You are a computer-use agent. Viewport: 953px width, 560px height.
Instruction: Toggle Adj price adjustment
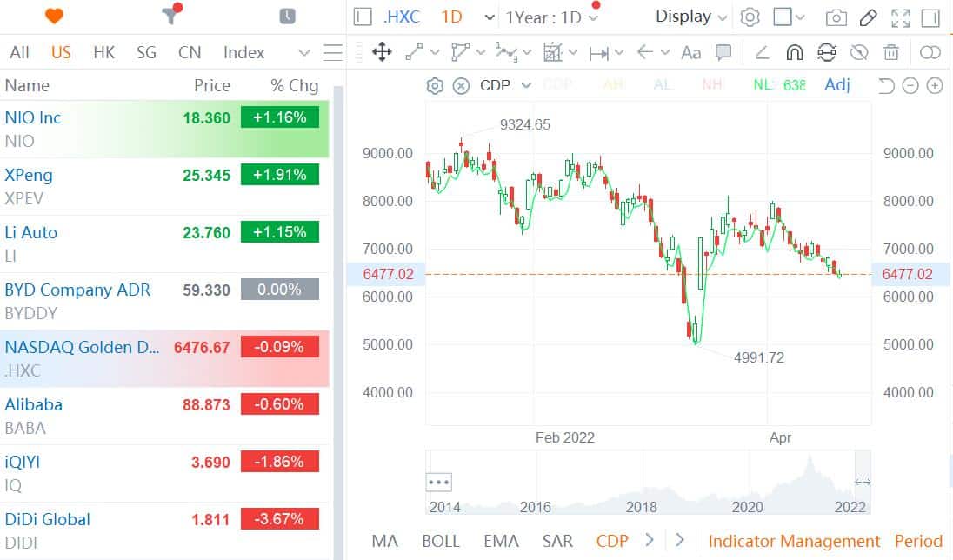point(836,85)
